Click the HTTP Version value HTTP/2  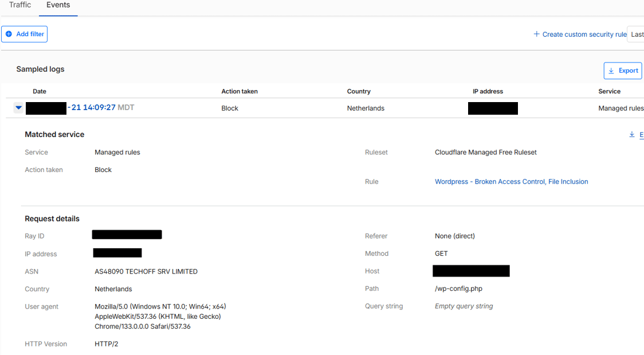coord(107,344)
